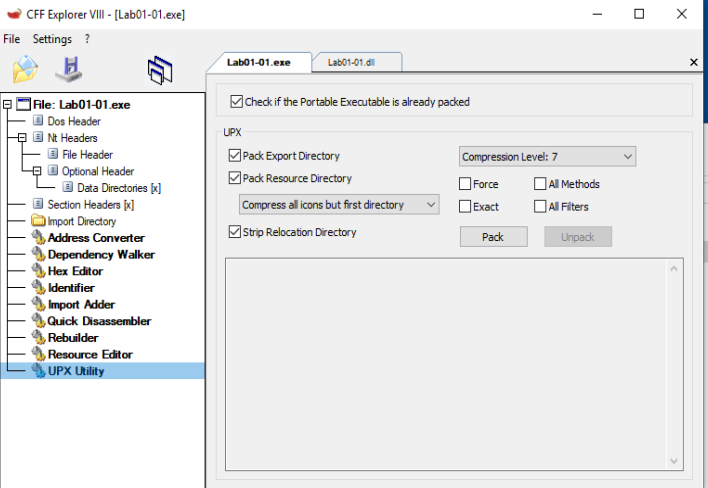This screenshot has height=488, width=708.
Task: Collapse the File: Lab01-01.exe root node
Action: point(7,105)
